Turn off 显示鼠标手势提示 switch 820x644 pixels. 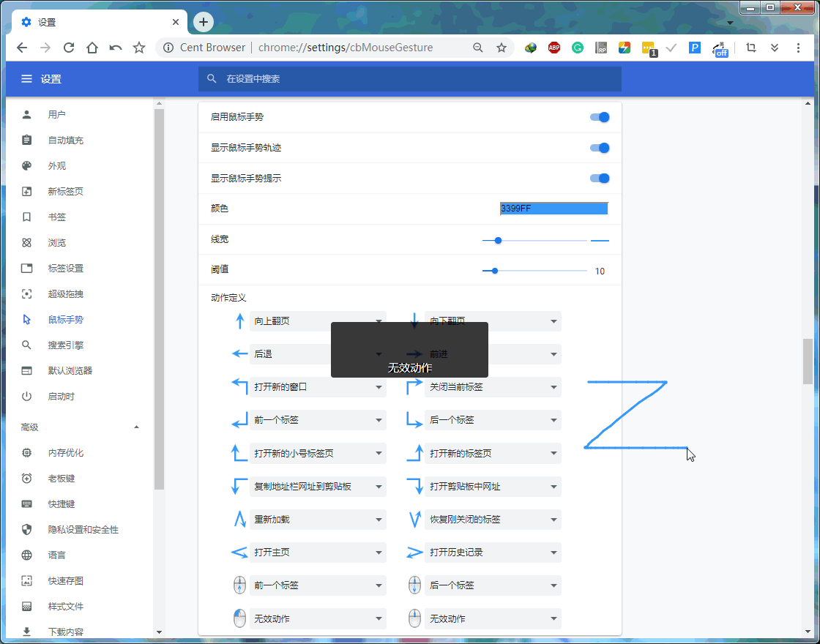pos(599,179)
